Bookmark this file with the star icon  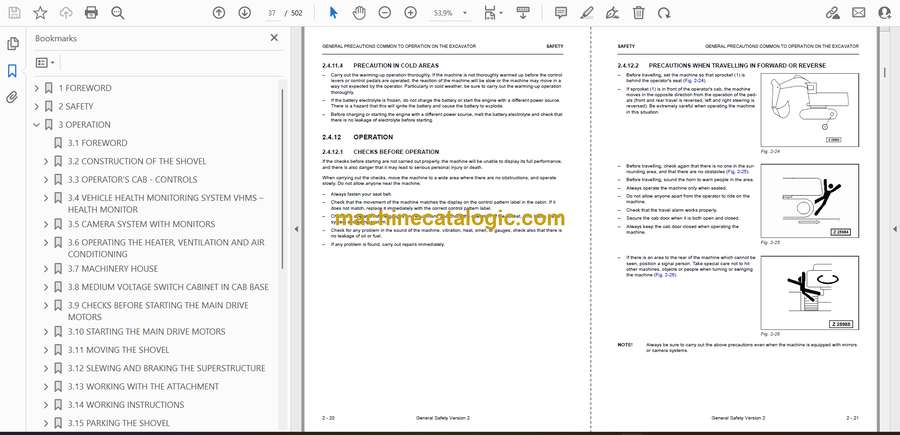point(40,13)
